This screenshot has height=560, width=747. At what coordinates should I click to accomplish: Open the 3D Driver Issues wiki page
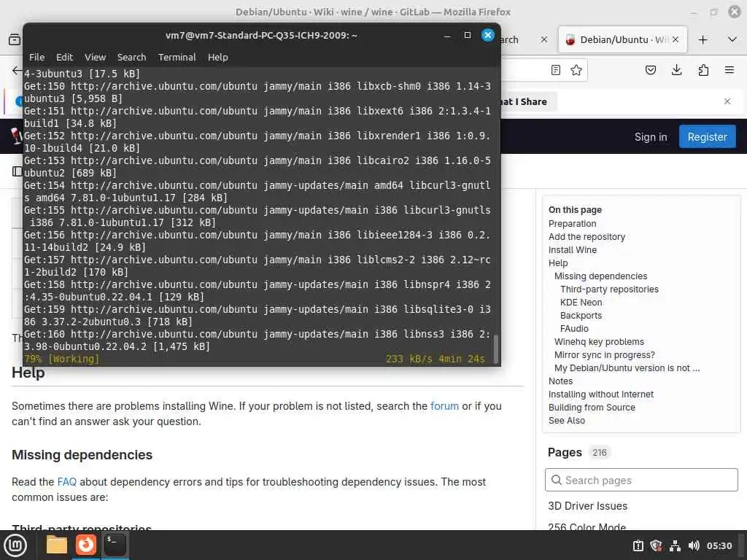[587, 506]
